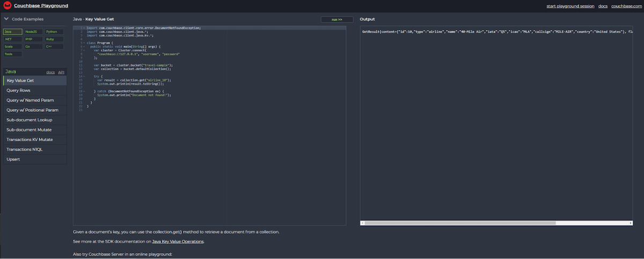Switch to Python language examples

pos(54,32)
